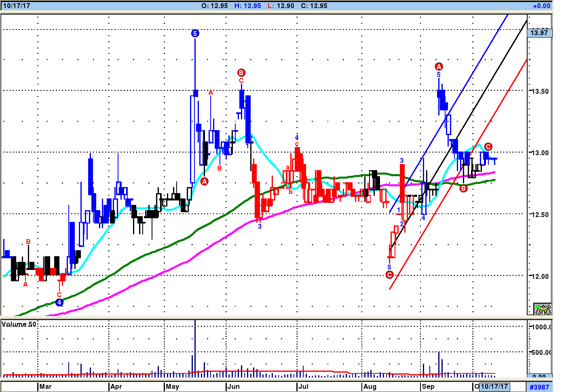Screen dimensions: 566x392
Task: Click the 10/17/17 date tag on time axis
Action: coord(494,386)
